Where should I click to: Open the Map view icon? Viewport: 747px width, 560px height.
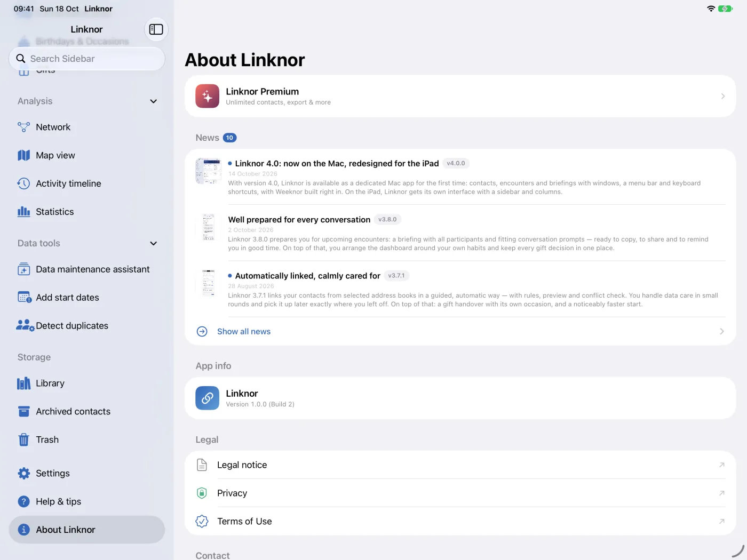[23, 155]
